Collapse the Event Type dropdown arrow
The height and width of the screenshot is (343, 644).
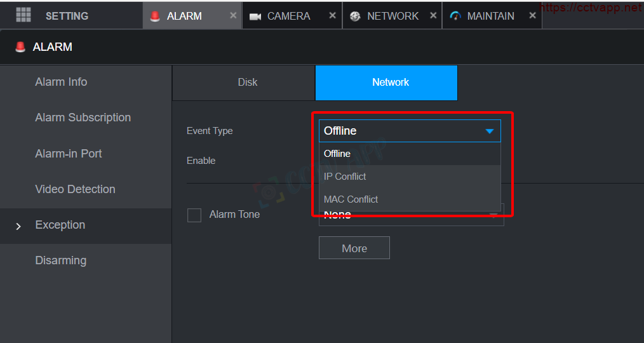[489, 131]
